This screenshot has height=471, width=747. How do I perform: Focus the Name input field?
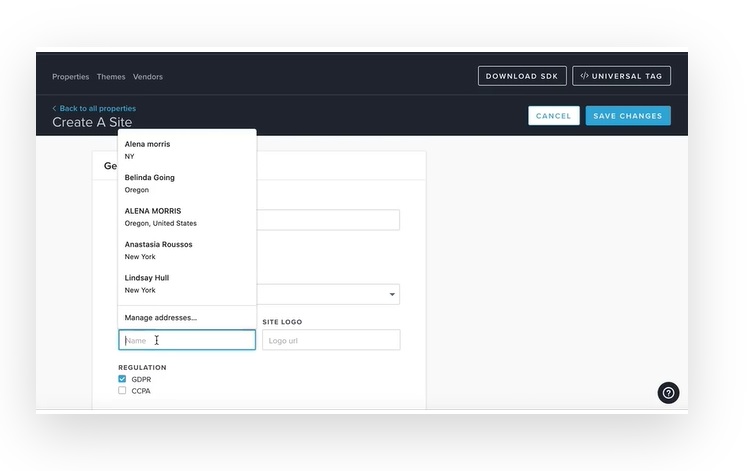pos(187,340)
